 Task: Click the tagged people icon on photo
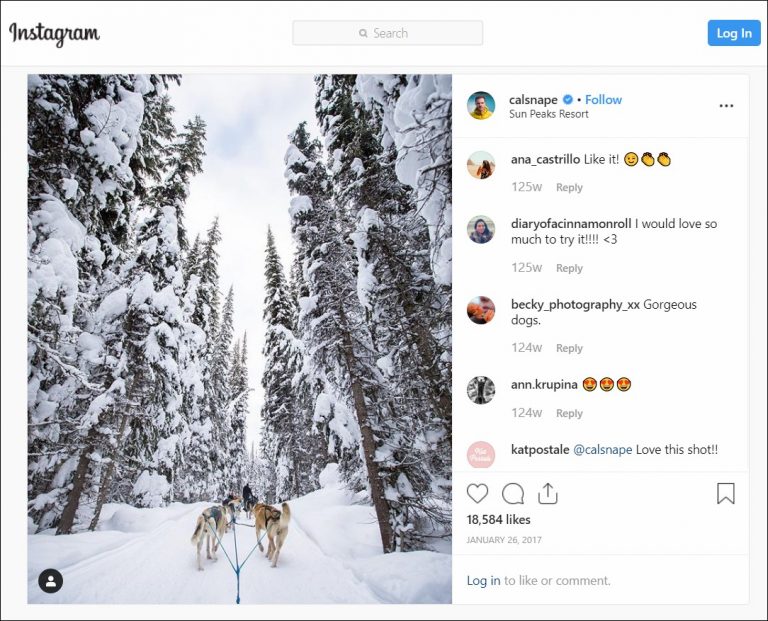[x=51, y=581]
